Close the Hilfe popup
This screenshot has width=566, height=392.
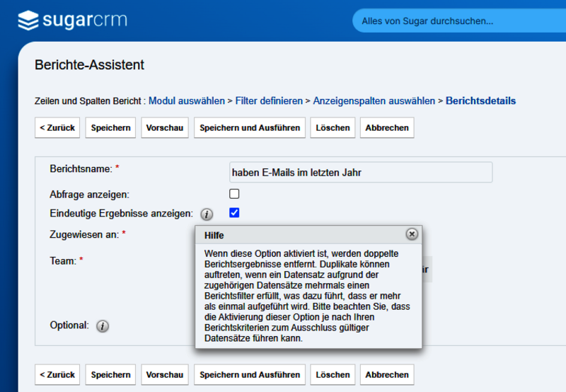(x=412, y=234)
